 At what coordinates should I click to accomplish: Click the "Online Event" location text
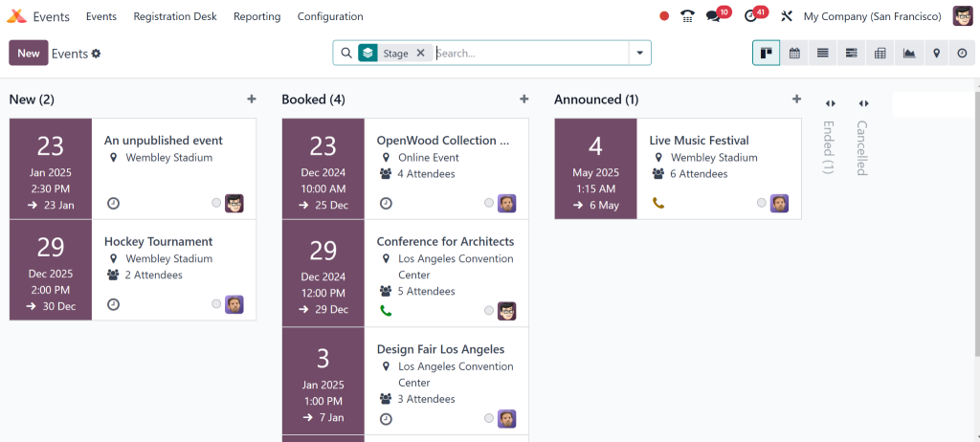429,158
